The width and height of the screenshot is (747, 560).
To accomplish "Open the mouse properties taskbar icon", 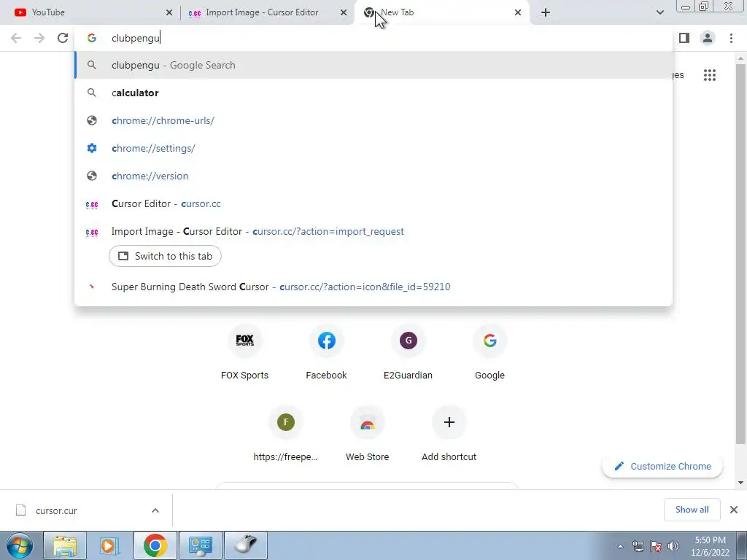I will click(246, 545).
